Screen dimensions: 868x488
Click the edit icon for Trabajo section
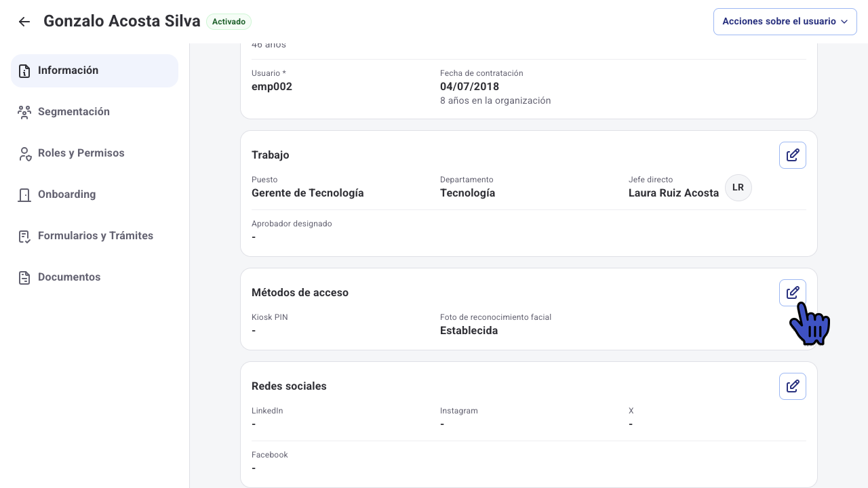pos(793,155)
